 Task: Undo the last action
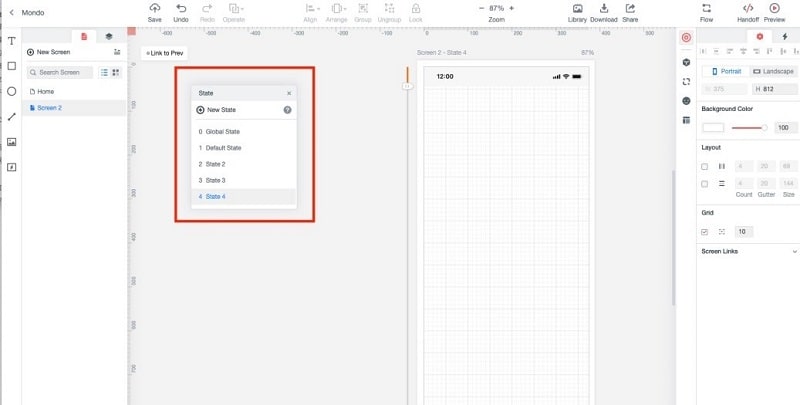click(181, 8)
